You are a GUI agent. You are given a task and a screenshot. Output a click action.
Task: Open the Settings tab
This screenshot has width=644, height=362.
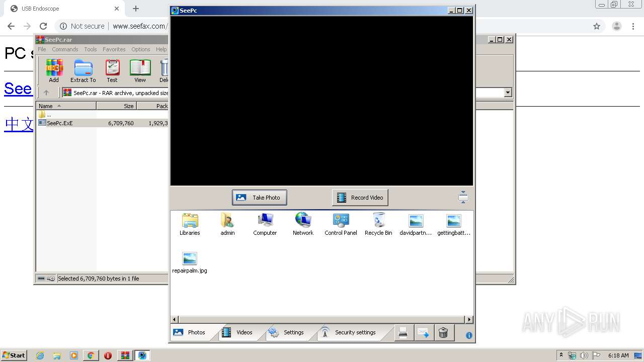click(287, 332)
